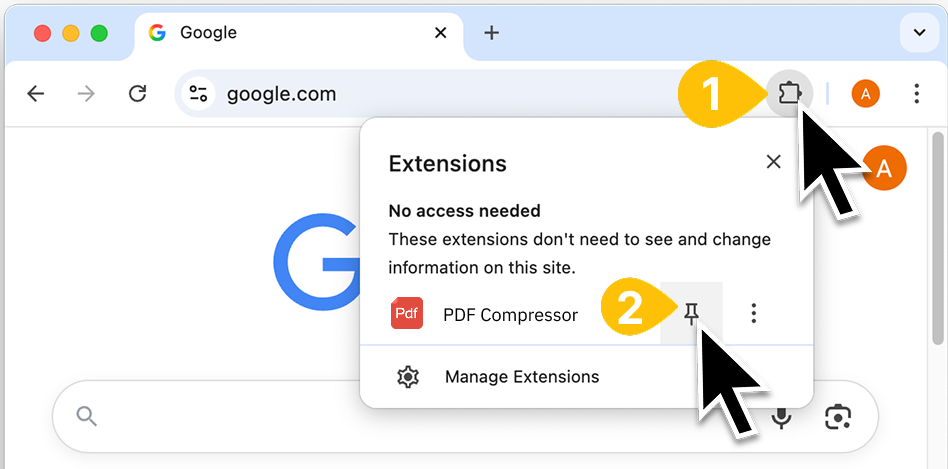Image resolution: width=948 pixels, height=469 pixels.
Task: Click the PDF Compressor red icon
Action: 407,314
